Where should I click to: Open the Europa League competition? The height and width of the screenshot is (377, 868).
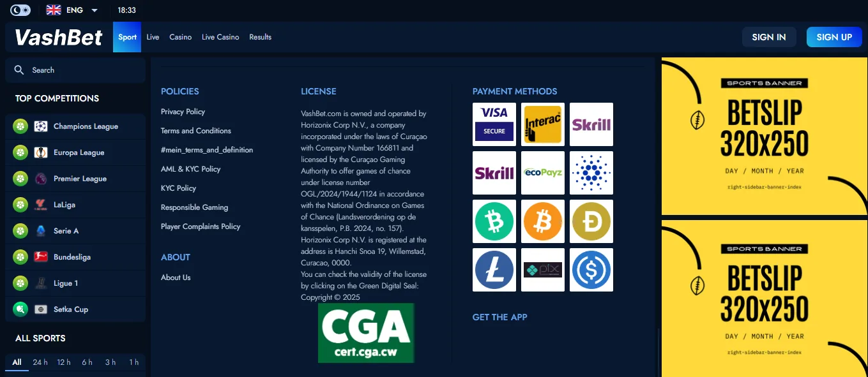coord(75,152)
